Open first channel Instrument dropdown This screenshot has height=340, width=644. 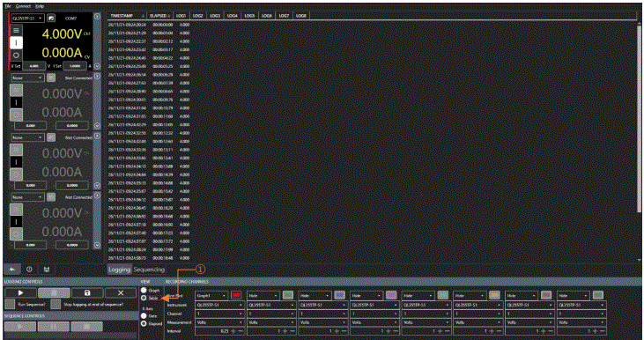coord(219,305)
